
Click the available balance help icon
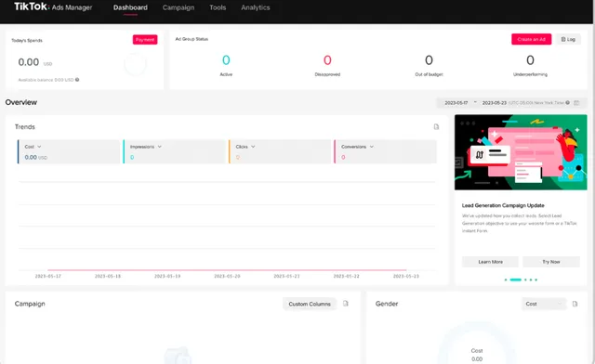(77, 80)
